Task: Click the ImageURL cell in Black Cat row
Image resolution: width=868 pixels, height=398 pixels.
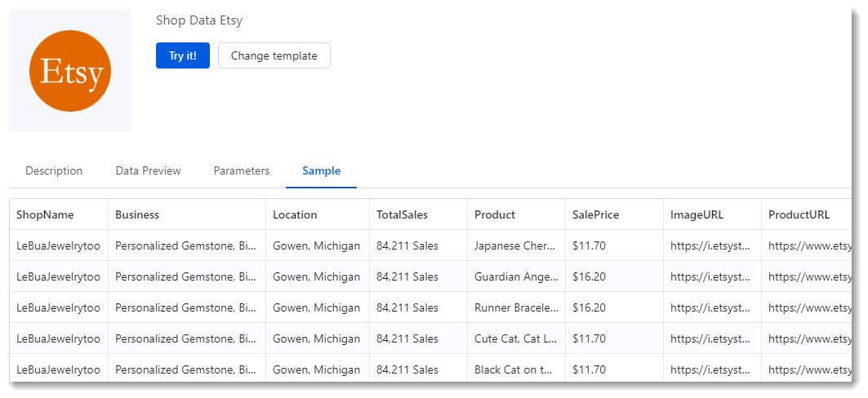Action: tap(713, 369)
